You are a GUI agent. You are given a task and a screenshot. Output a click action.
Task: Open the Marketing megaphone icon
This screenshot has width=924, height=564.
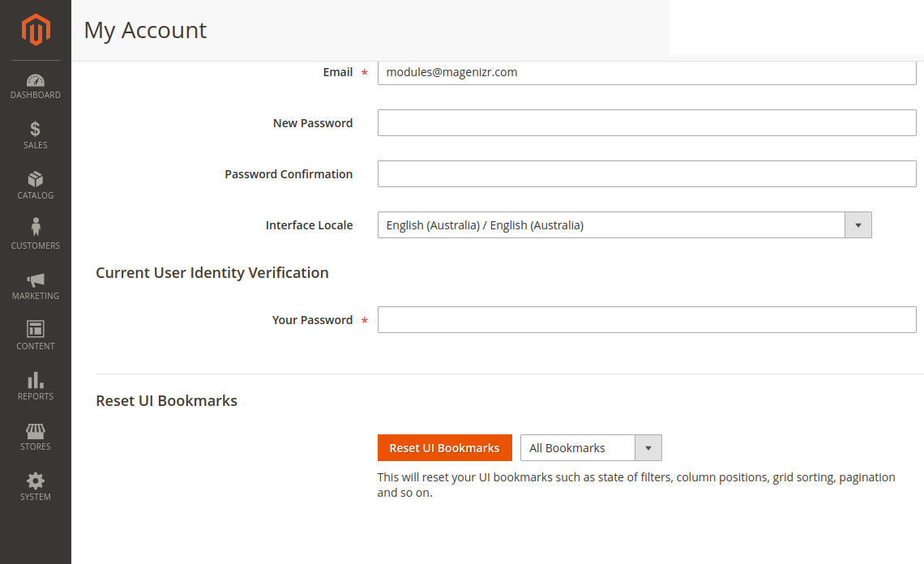[36, 280]
